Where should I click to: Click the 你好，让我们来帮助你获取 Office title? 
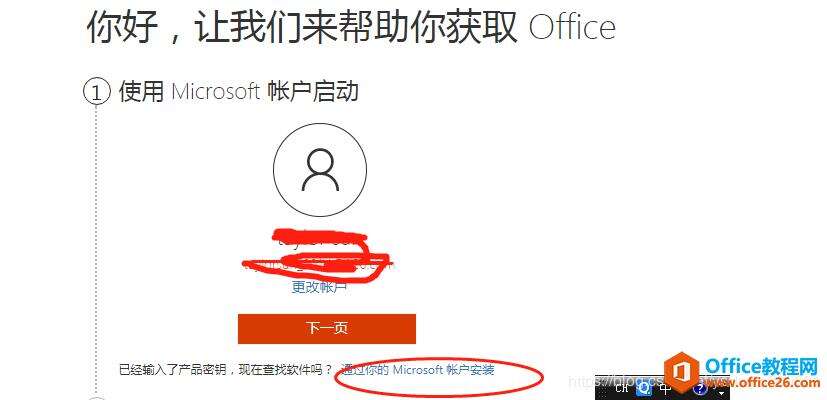pyautogui.click(x=350, y=26)
